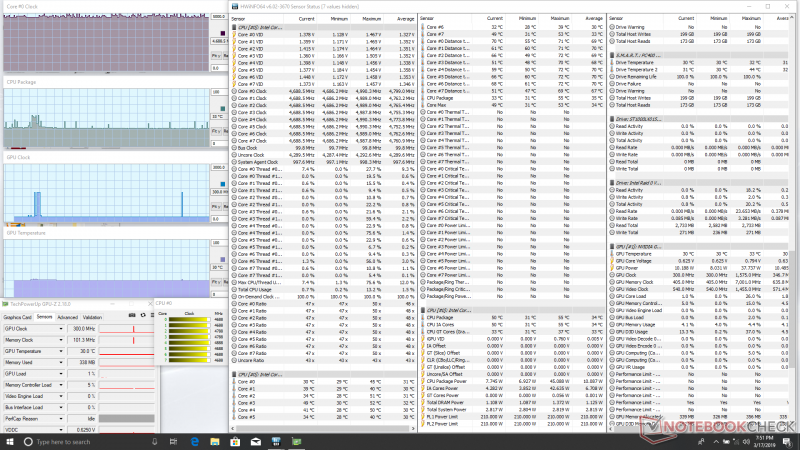This screenshot has width=800, height=450.
Task: Click the CPU Package Power sensor icon
Action: coord(423,381)
